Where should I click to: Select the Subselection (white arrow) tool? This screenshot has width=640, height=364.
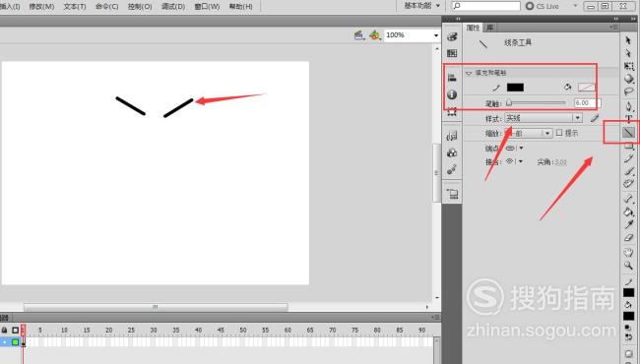628,53
